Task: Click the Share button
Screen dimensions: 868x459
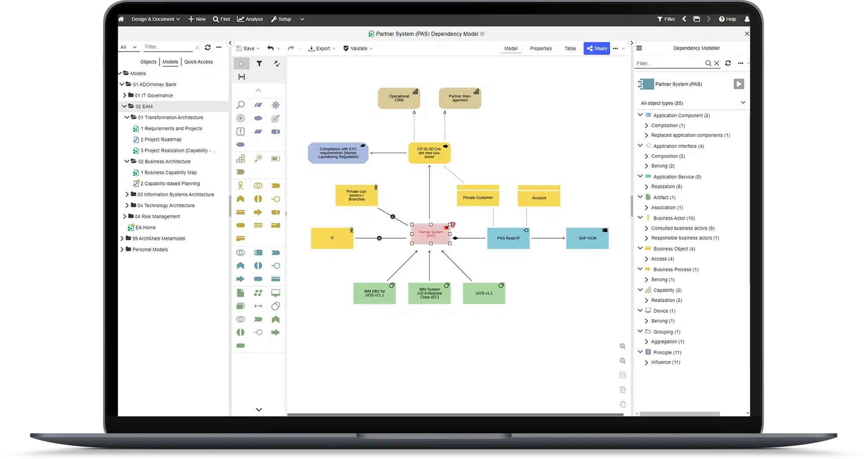Action: pos(597,48)
